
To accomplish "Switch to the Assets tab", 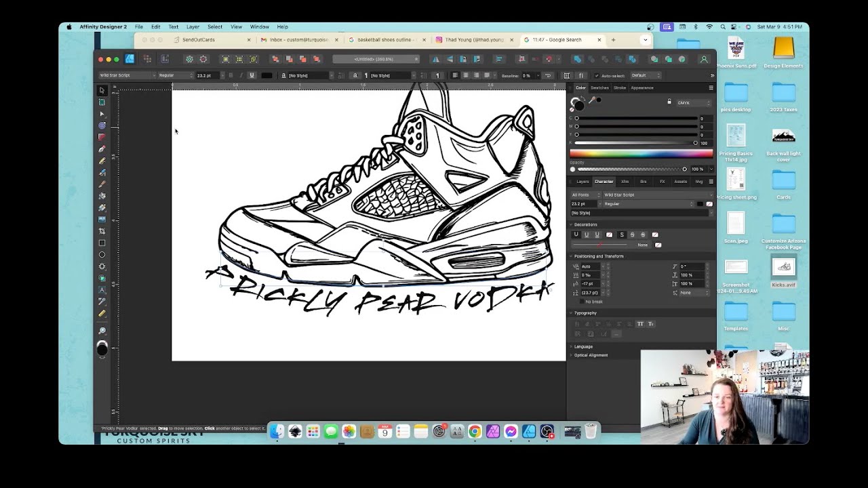I will (x=680, y=181).
